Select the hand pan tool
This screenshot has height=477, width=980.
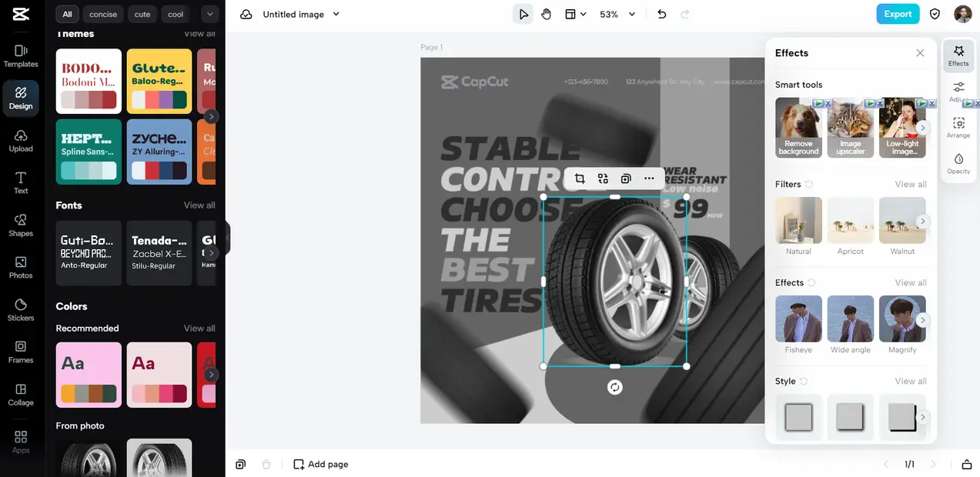547,14
